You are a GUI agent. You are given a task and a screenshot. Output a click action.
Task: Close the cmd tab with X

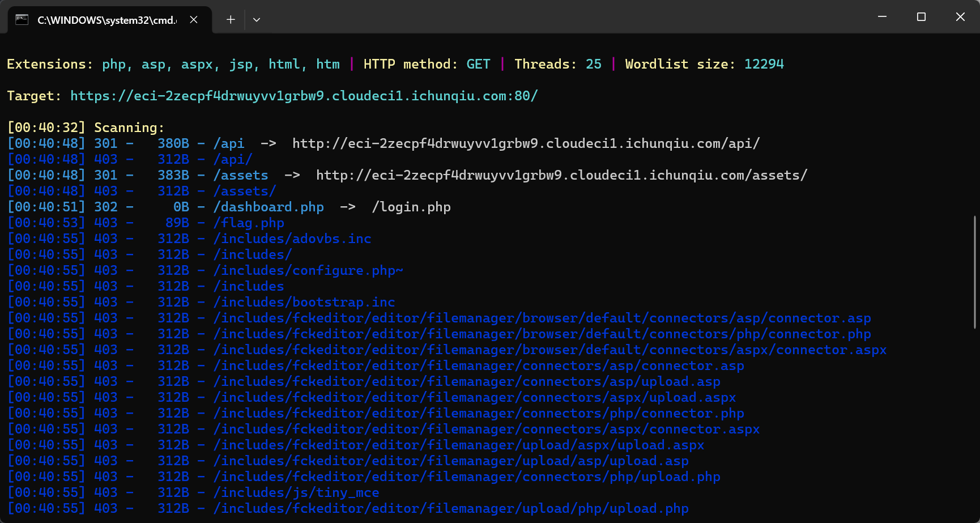coord(194,19)
